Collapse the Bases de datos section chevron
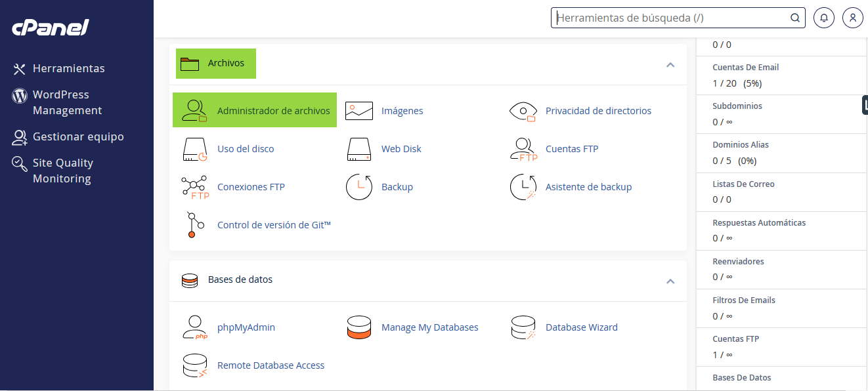Viewport: 868px width, 391px height. 670,281
